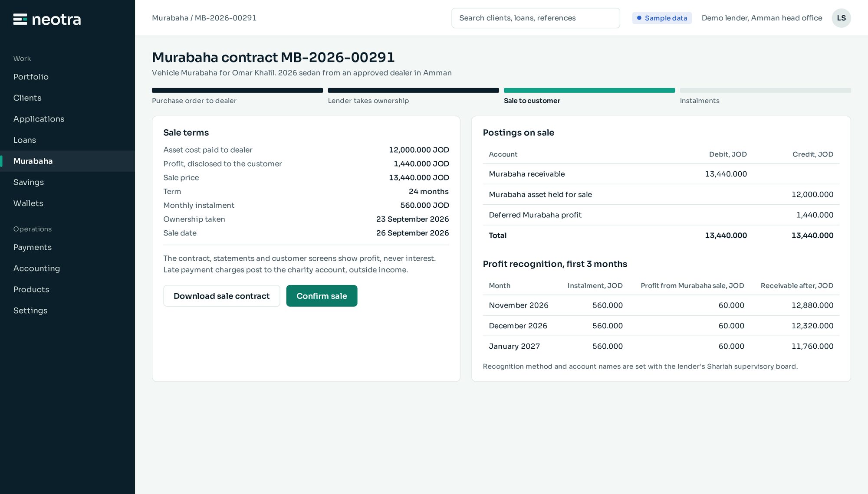
Task: Open the LS user avatar
Action: coord(841,18)
